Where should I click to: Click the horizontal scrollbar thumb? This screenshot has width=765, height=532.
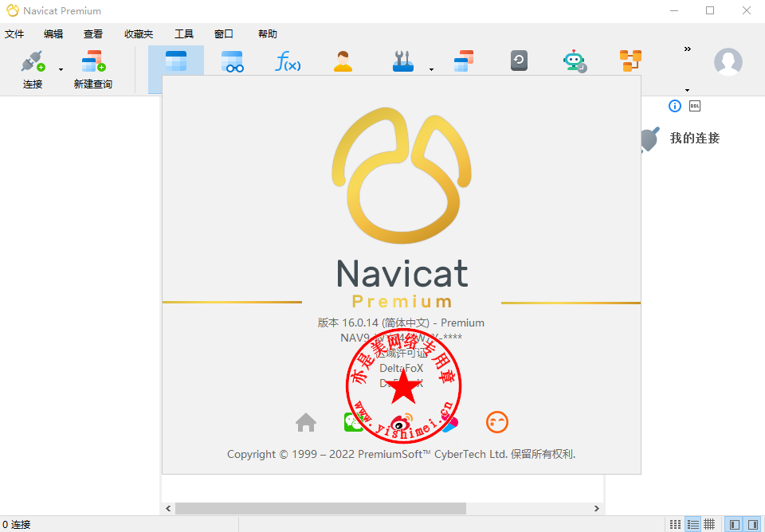tap(320, 509)
